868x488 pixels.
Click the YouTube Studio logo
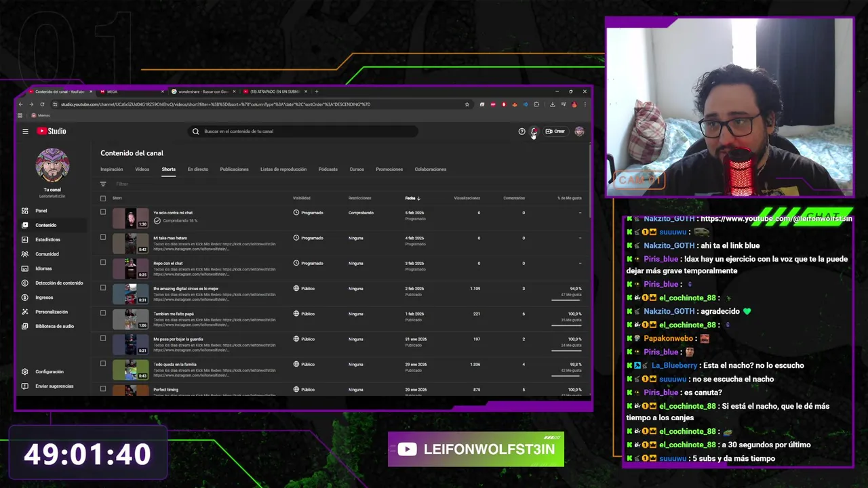pyautogui.click(x=52, y=131)
